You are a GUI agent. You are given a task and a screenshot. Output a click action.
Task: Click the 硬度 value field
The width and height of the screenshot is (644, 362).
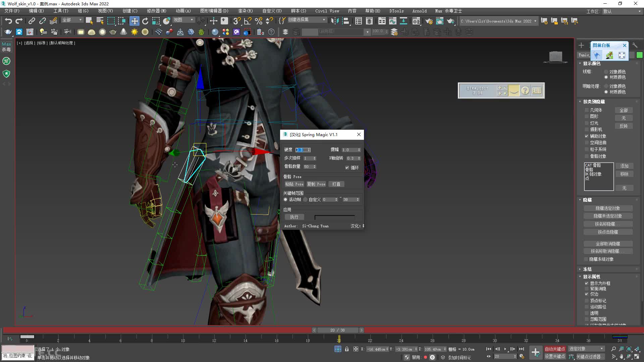pos(301,150)
